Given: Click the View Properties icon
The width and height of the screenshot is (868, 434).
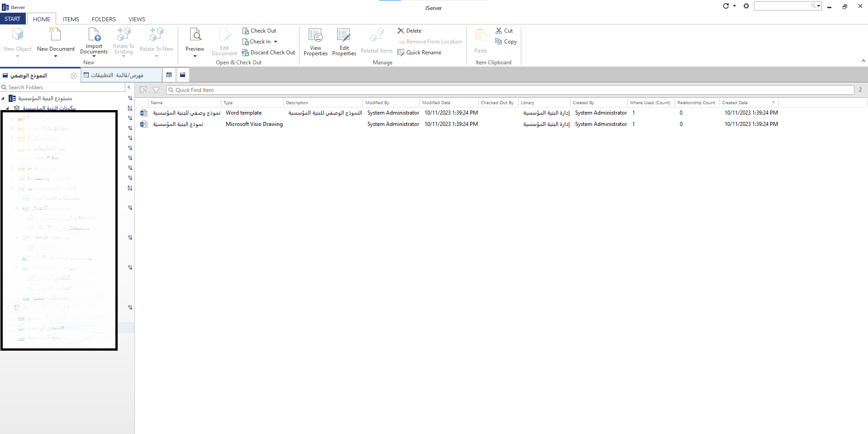Looking at the screenshot, I should point(315,35).
